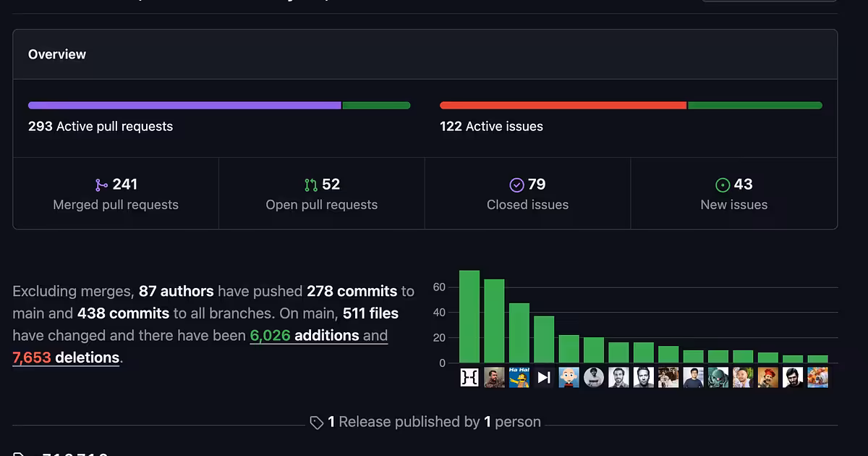Click red segment of active issues bar
Screen dimensions: 868x456
(x=563, y=106)
